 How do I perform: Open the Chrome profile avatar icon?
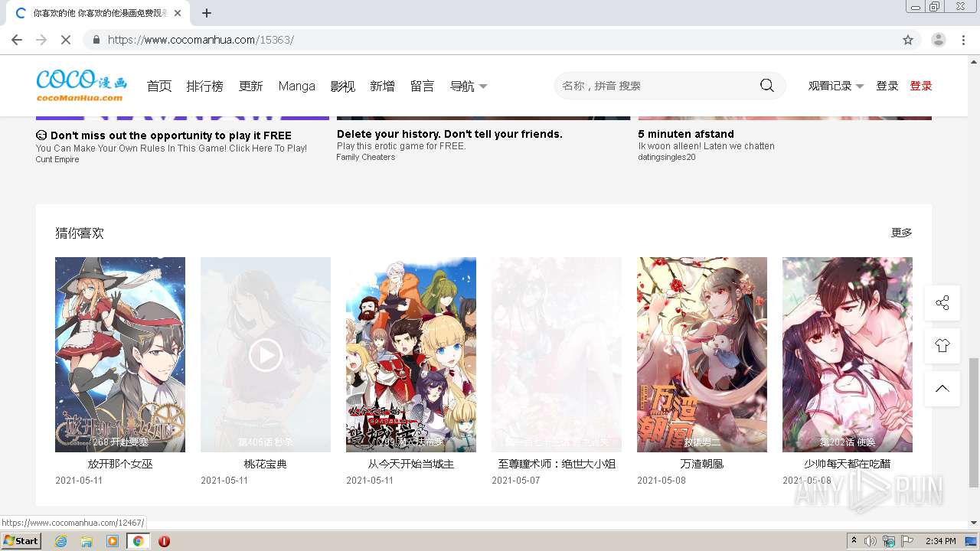tap(939, 40)
